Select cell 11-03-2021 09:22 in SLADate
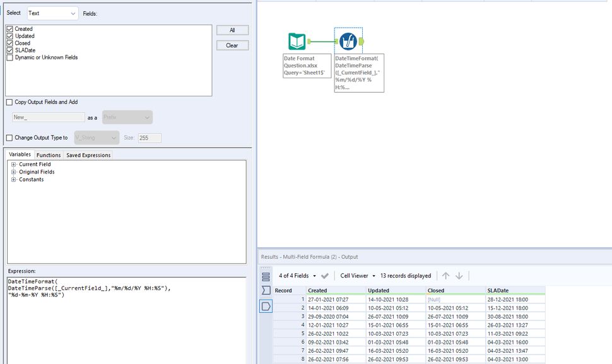 pyautogui.click(x=515, y=334)
